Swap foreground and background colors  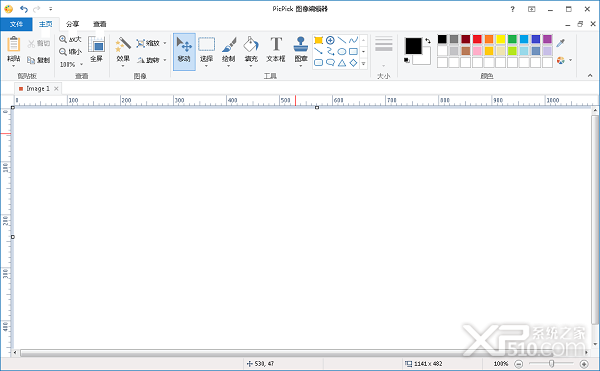point(427,41)
